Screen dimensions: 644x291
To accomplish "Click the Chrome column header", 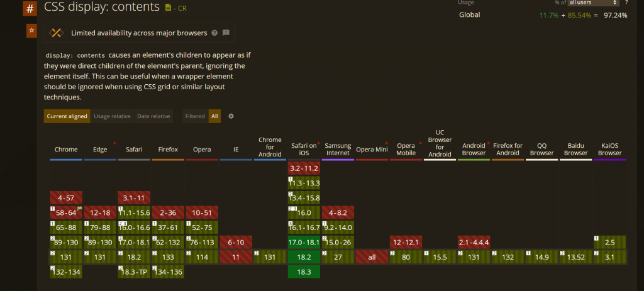I will [x=66, y=150].
